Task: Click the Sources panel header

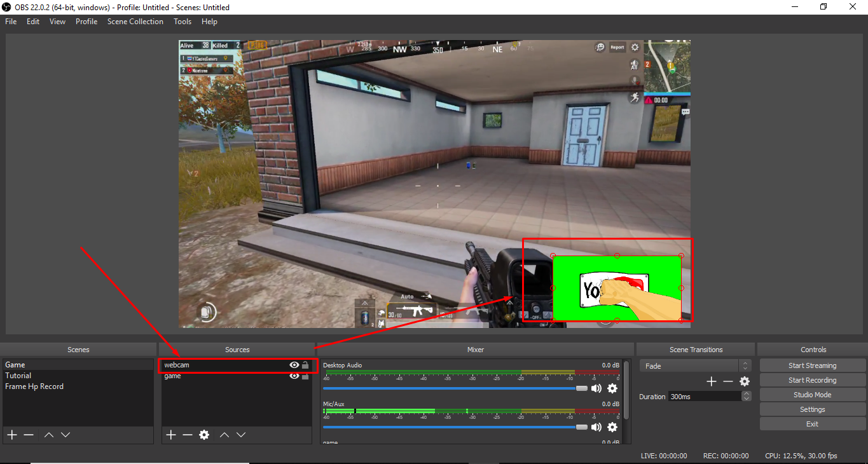Action: click(x=237, y=350)
